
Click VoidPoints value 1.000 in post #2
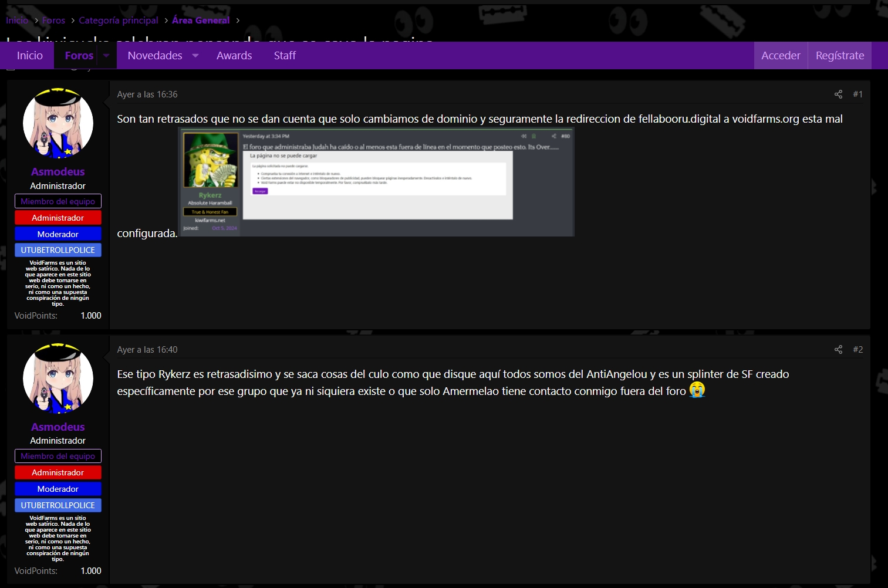coord(91,571)
